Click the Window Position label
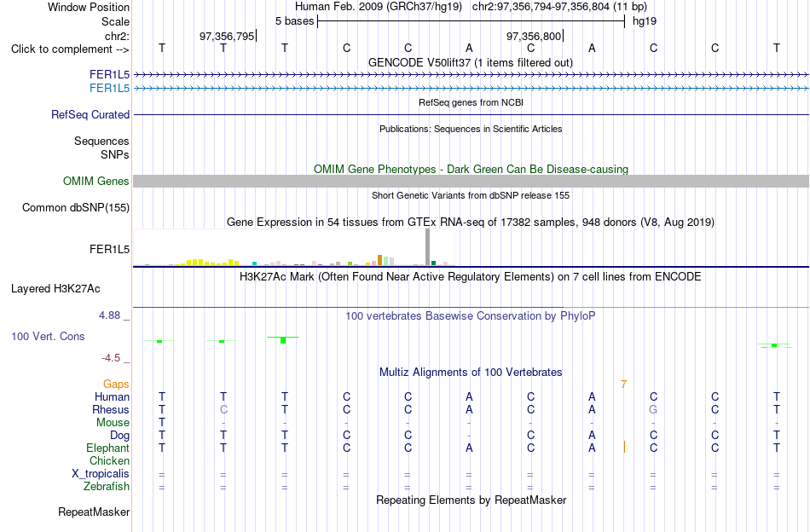 point(89,7)
